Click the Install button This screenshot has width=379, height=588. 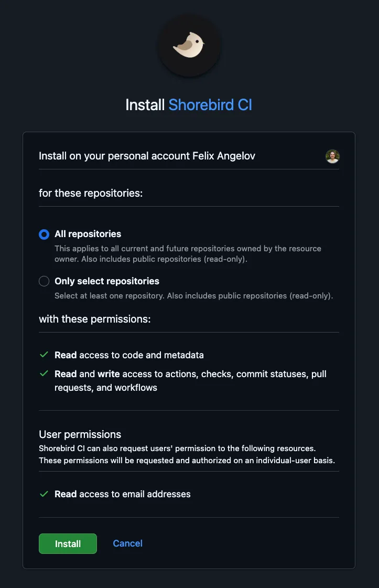point(68,543)
